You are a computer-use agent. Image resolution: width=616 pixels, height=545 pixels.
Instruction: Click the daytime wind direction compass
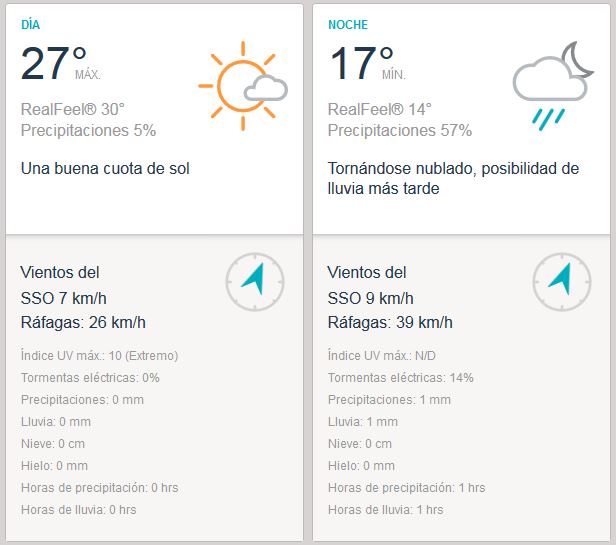[255, 281]
